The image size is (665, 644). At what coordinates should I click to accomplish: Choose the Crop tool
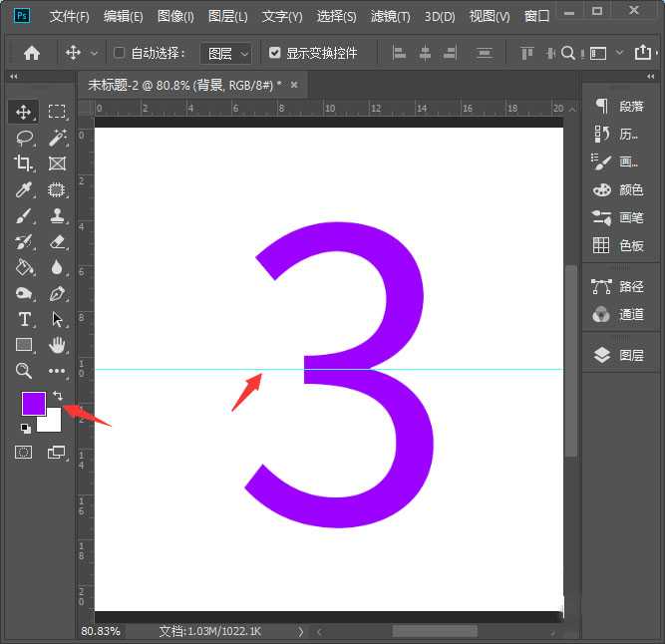24,163
